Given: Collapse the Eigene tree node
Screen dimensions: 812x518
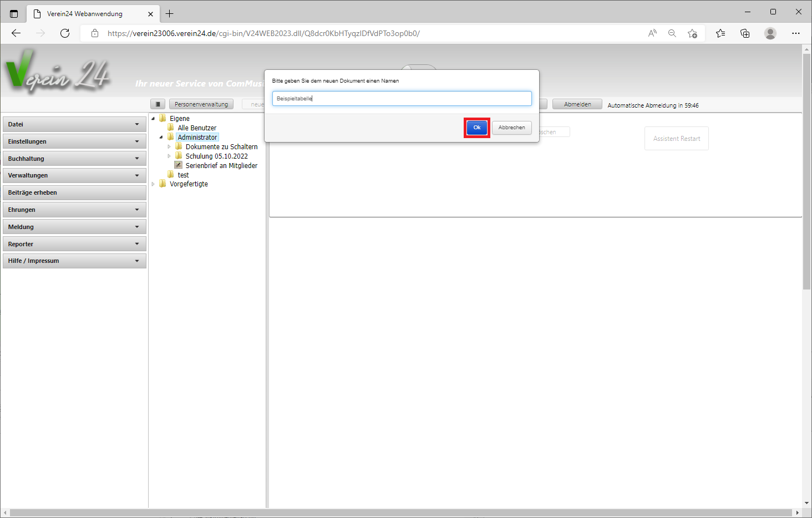Looking at the screenshot, I should 153,119.
